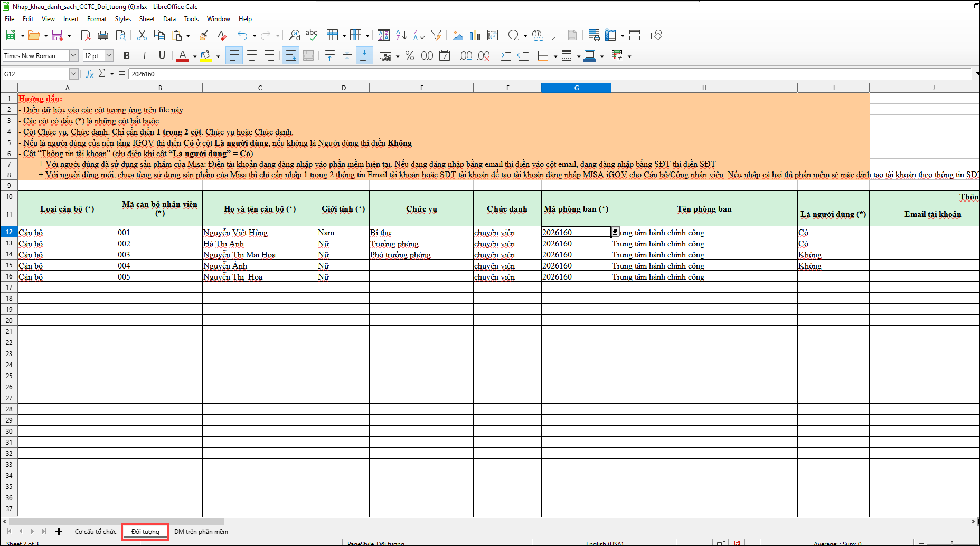Click the Insert Chart icon

pos(475,35)
